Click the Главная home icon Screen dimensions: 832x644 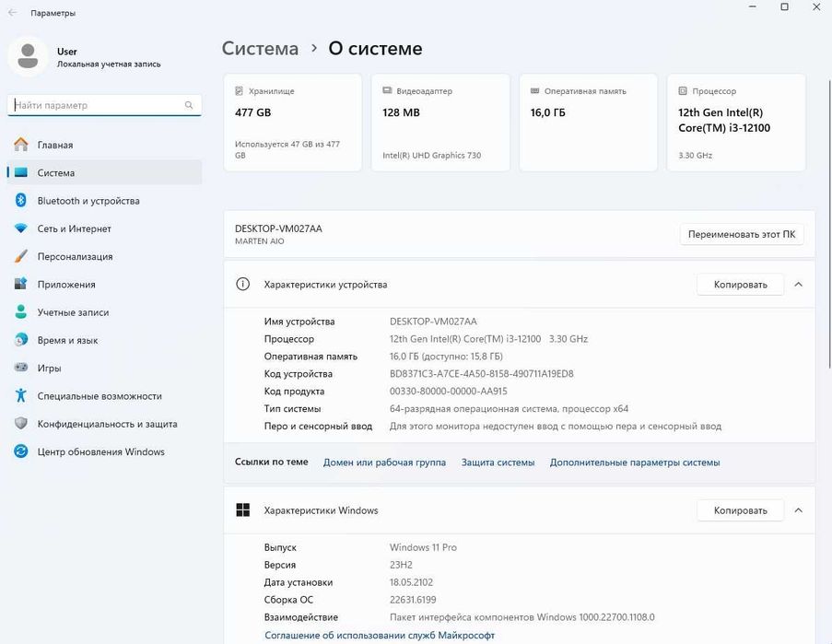click(x=20, y=145)
